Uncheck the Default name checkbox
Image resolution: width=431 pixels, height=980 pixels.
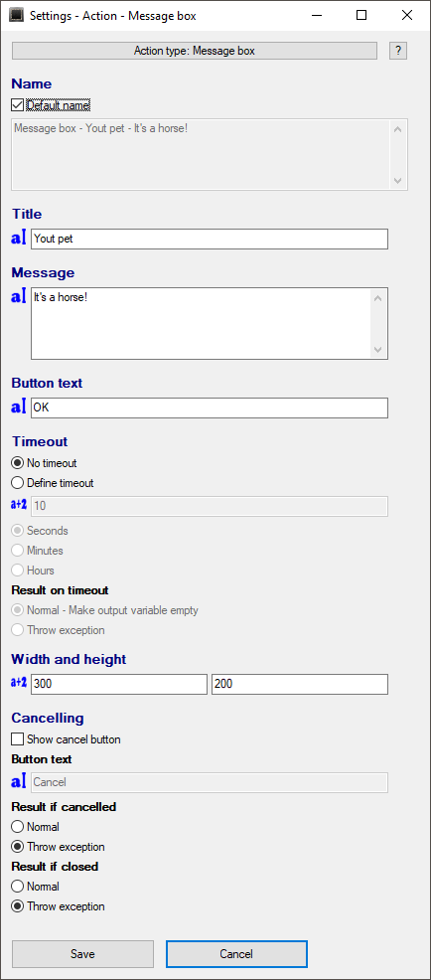click(18, 104)
